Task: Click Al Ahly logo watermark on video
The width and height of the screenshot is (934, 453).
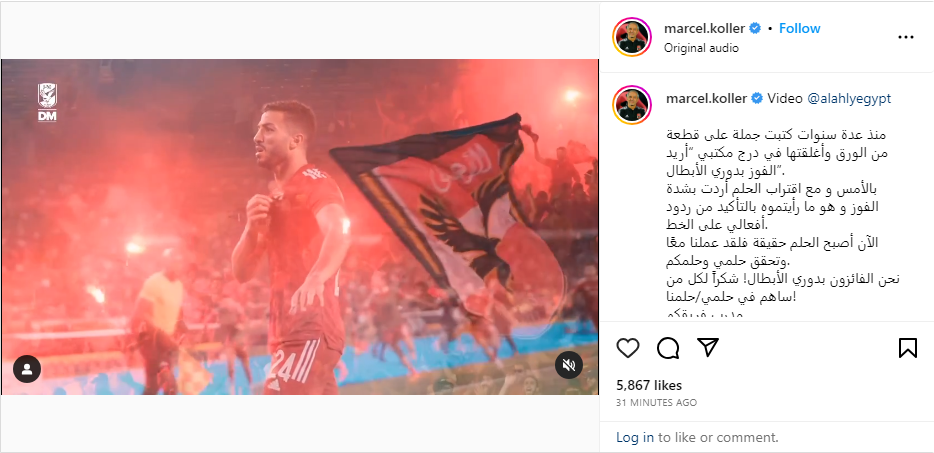Action: coord(47,102)
